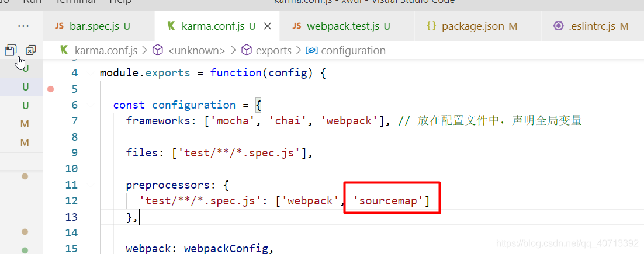Click the ellipsis more actions button
This screenshot has width=644, height=254.
(23, 26)
